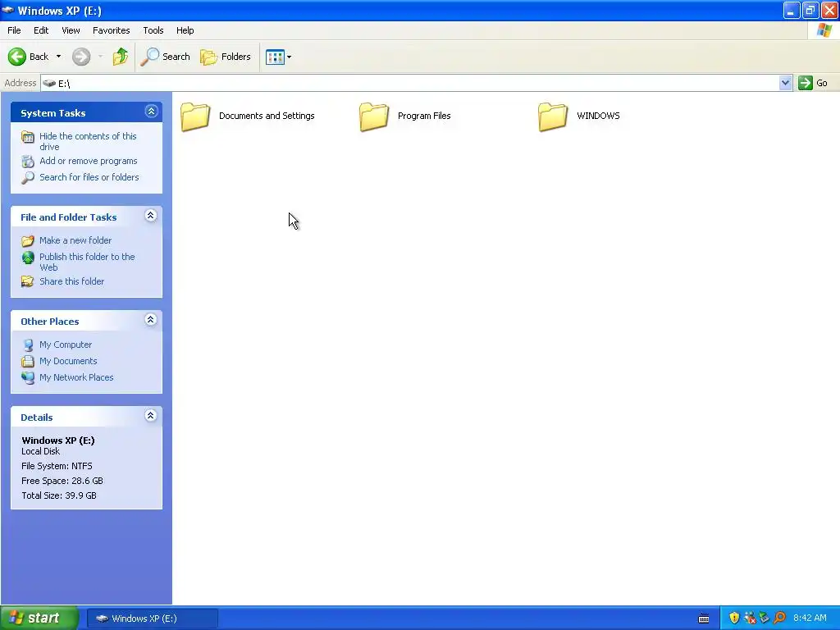Screen dimensions: 840x630
Task: Click Search for files or folders link
Action: 89,177
